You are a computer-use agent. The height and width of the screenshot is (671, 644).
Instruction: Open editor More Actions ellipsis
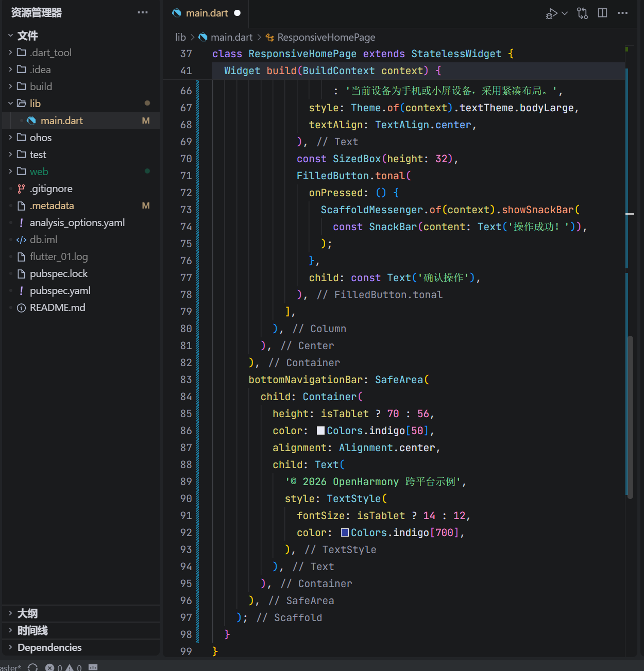(x=622, y=13)
